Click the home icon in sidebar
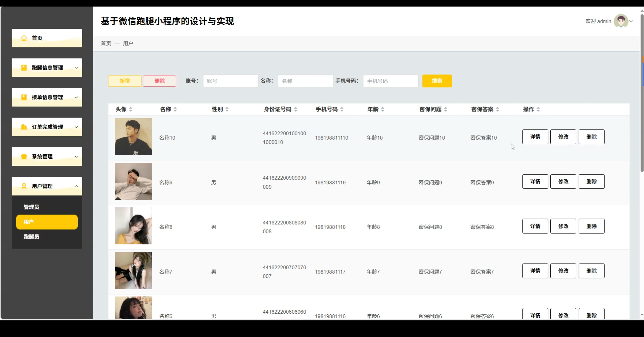 click(x=24, y=38)
